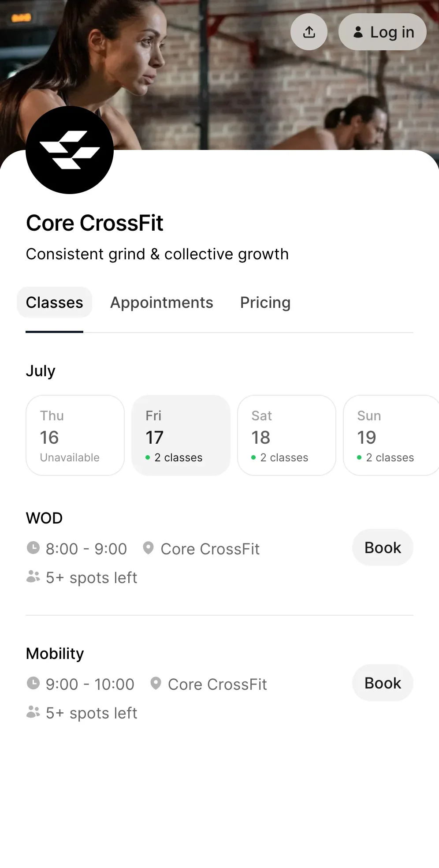Screen dimensions: 439x868
Task: Click the Log in button
Action: point(383,32)
